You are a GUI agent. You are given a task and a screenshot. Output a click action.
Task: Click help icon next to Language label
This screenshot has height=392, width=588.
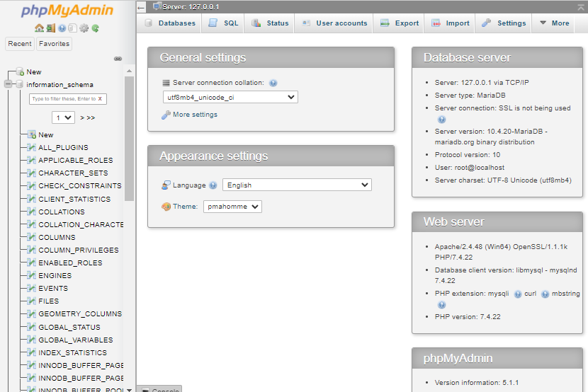coord(213,185)
